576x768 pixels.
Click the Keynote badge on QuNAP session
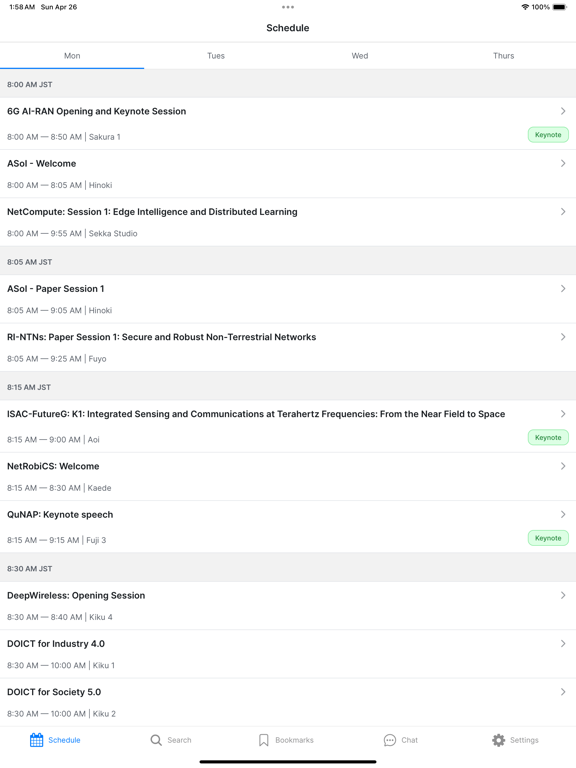[548, 538]
